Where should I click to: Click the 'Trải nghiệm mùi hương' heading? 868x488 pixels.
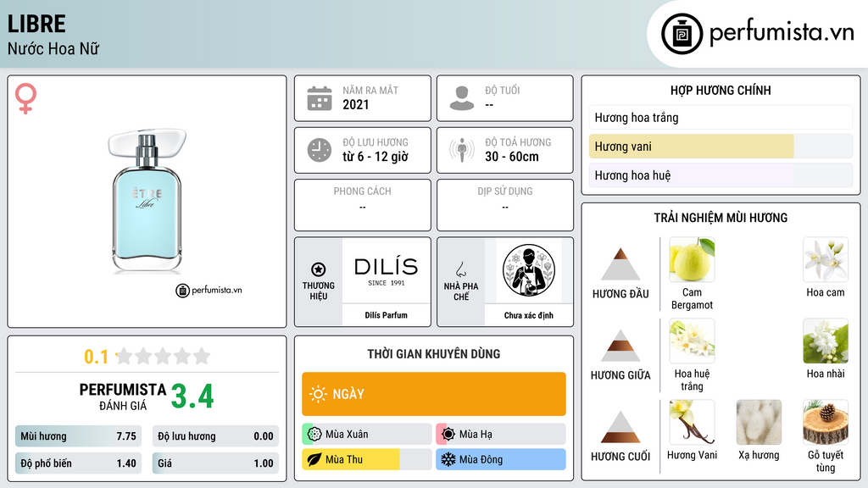tap(721, 218)
